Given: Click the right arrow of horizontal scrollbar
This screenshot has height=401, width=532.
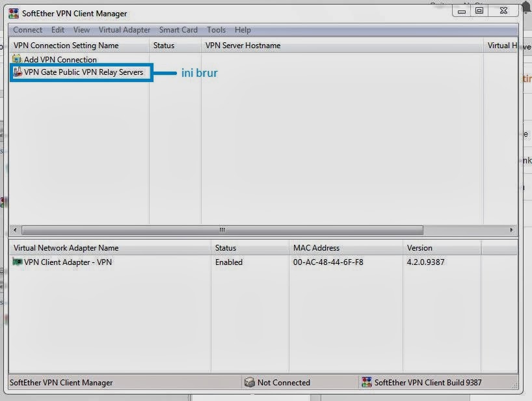Looking at the screenshot, I should (x=511, y=230).
